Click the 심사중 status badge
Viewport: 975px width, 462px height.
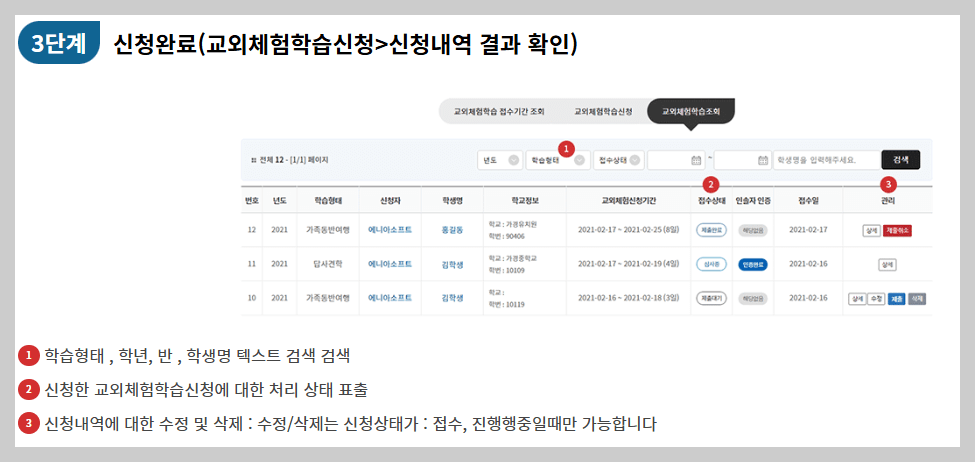(x=711, y=264)
